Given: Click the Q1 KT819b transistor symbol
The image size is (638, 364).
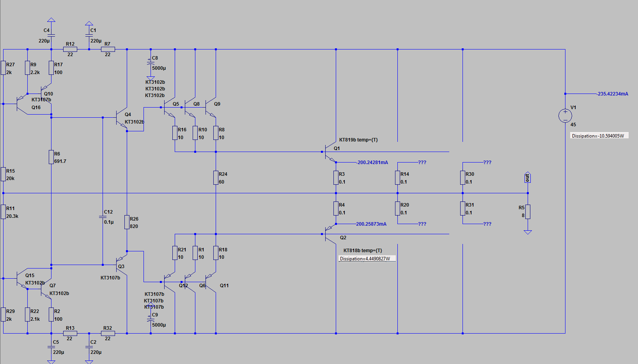Looking at the screenshot, I should point(330,152).
